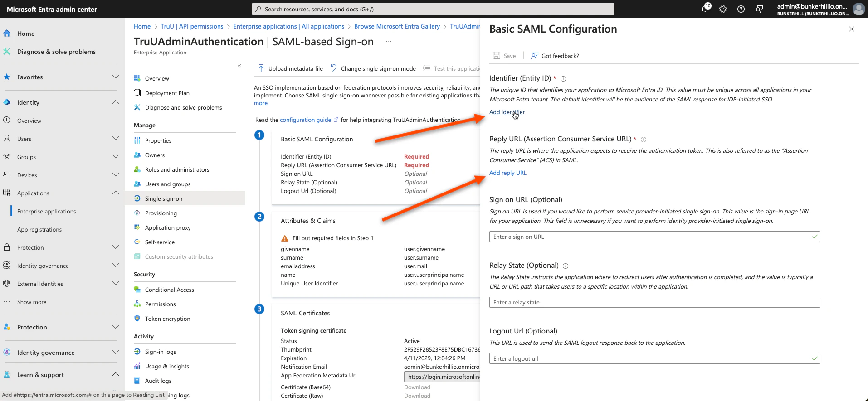Open notifications bell icon
This screenshot has width=868, height=401.
pos(705,9)
